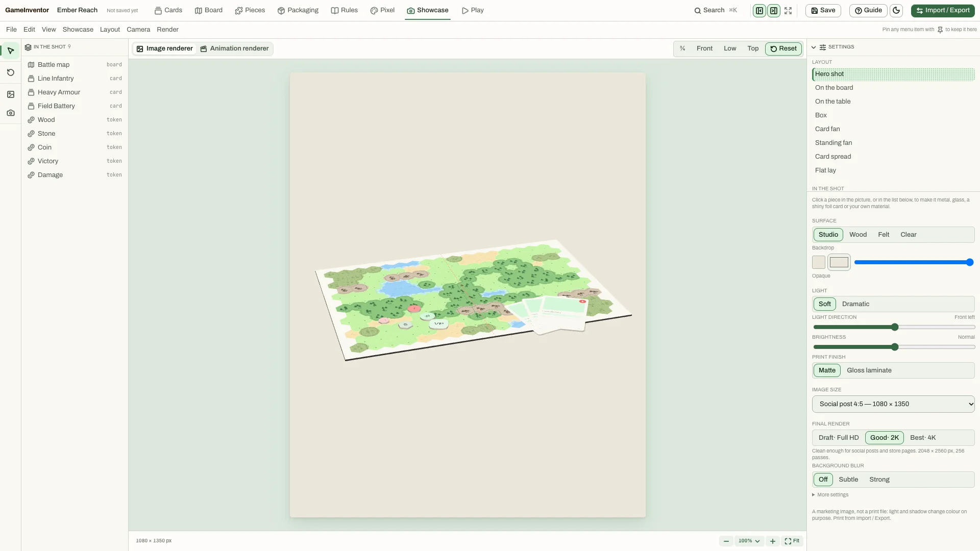Toggle the right panel layout icon
The width and height of the screenshot is (980, 551).
click(x=774, y=11)
